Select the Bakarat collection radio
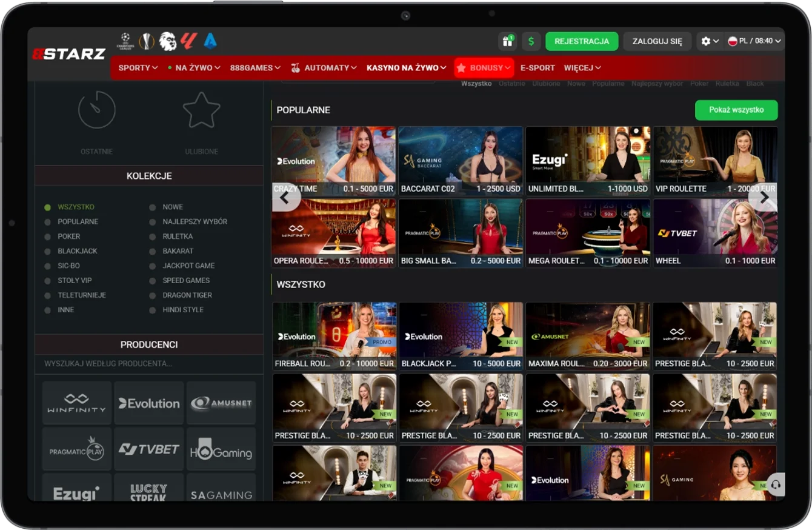The image size is (812, 530). [x=152, y=251]
